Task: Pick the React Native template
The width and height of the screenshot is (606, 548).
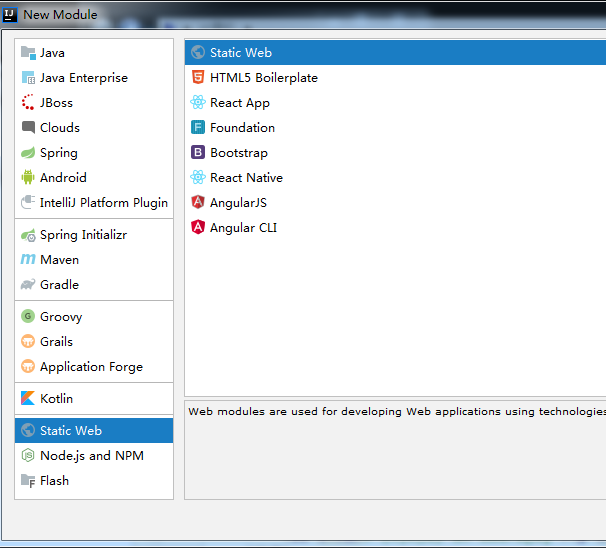Action: click(x=395, y=177)
